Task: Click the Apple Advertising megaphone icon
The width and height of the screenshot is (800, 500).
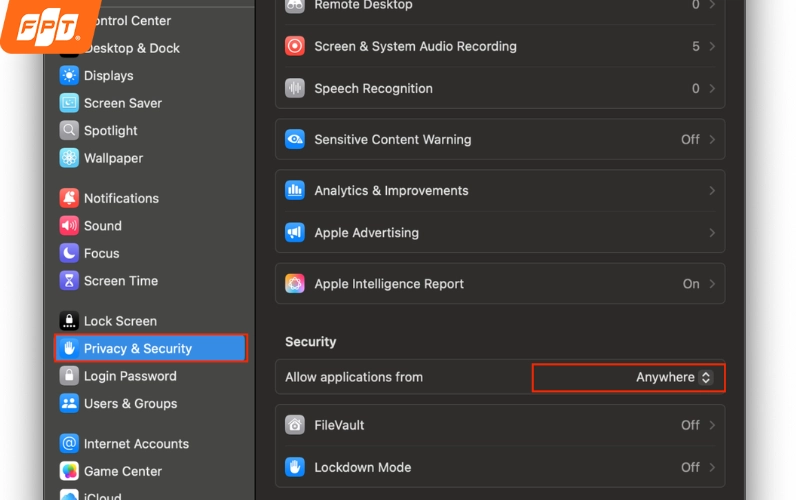Action: click(x=295, y=233)
